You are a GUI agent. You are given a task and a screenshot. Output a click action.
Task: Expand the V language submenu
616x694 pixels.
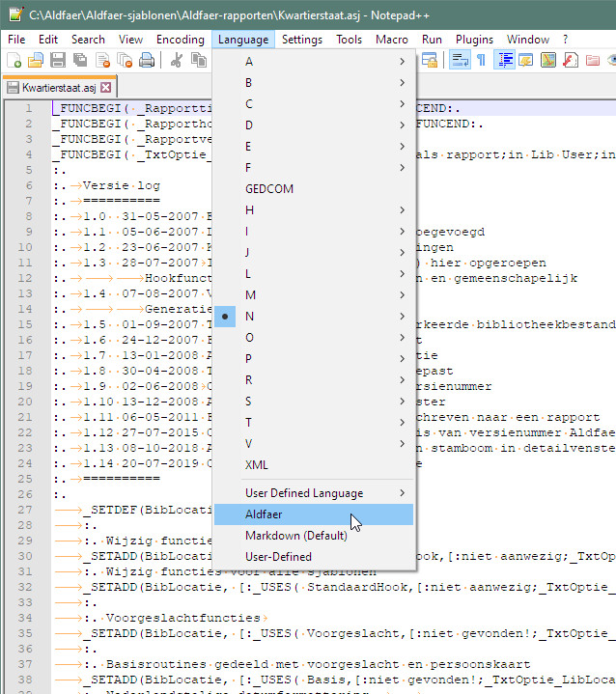point(314,444)
